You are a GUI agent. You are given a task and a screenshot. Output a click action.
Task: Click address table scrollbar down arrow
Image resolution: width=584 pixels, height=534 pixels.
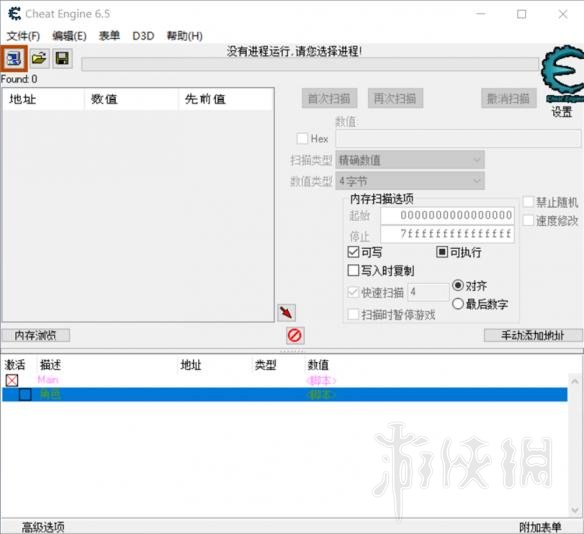pos(575,509)
